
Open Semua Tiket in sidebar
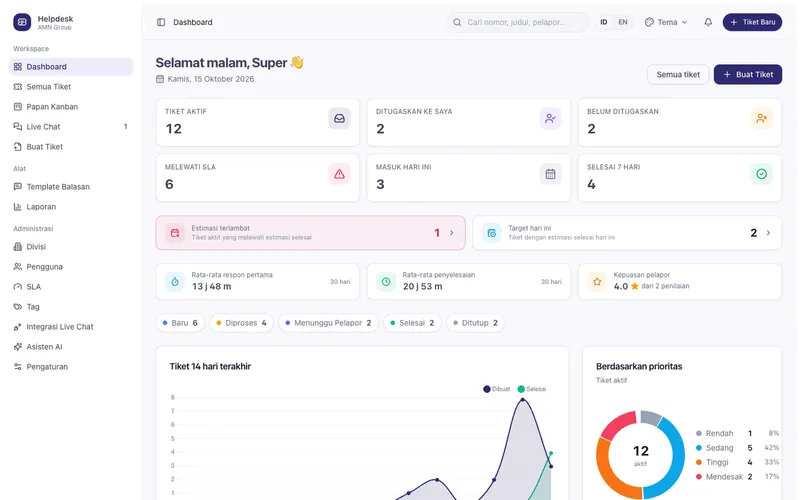click(71, 87)
